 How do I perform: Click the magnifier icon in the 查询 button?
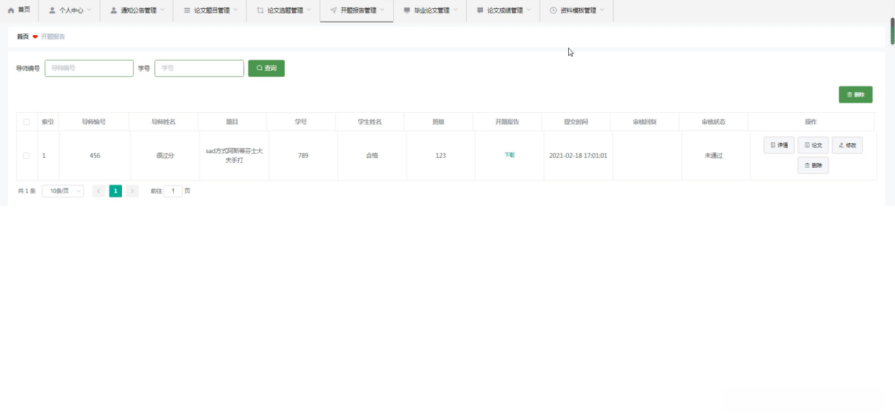tap(259, 68)
